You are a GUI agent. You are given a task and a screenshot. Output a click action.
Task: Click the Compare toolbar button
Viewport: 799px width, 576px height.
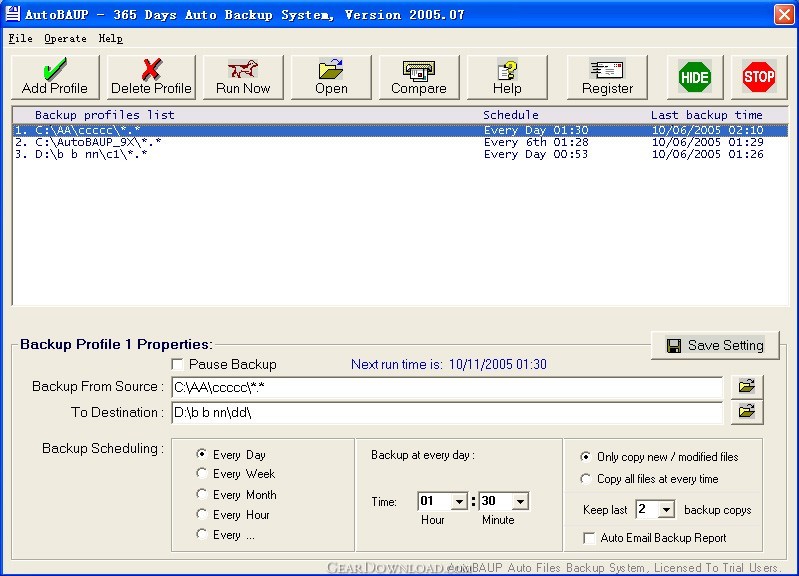click(x=419, y=77)
